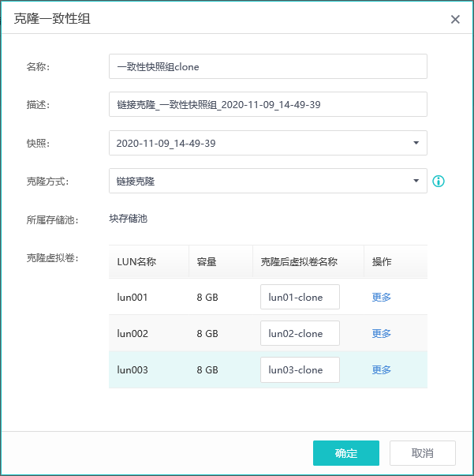Click the 容量 column header
474x476 pixels.
[207, 261]
